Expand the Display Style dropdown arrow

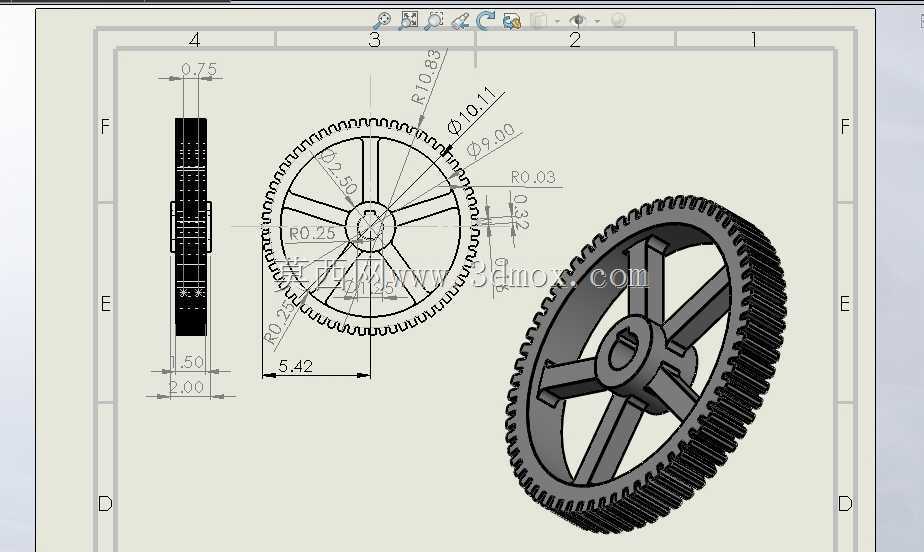(557, 21)
